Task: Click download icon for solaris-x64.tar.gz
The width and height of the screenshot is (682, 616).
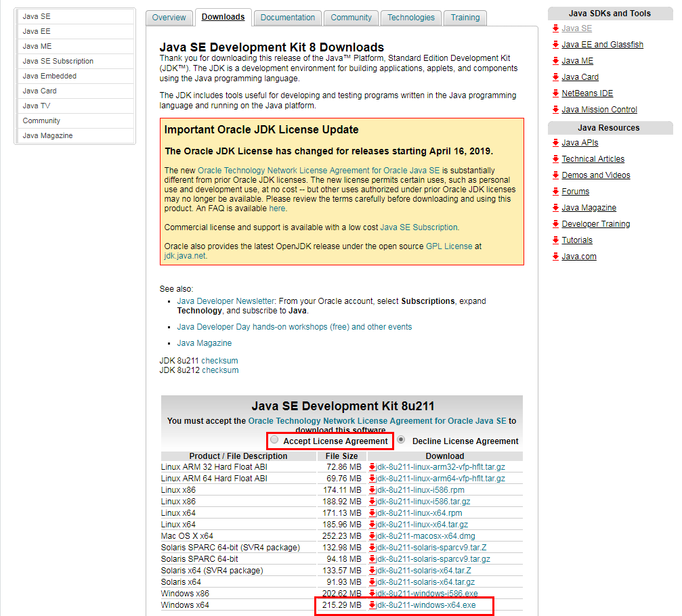Action: [x=372, y=582]
